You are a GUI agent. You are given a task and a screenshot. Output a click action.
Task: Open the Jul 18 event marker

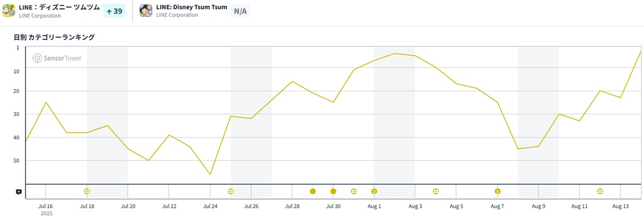click(87, 191)
